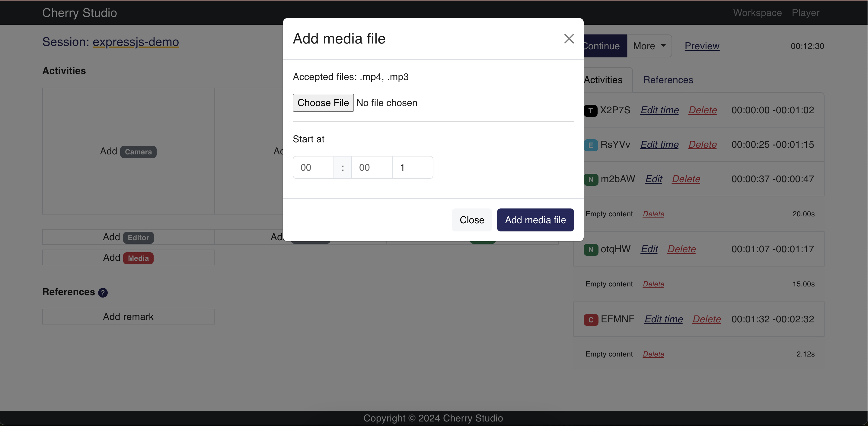Image resolution: width=868 pixels, height=426 pixels.
Task: Click the References help question mark icon
Action: click(103, 292)
